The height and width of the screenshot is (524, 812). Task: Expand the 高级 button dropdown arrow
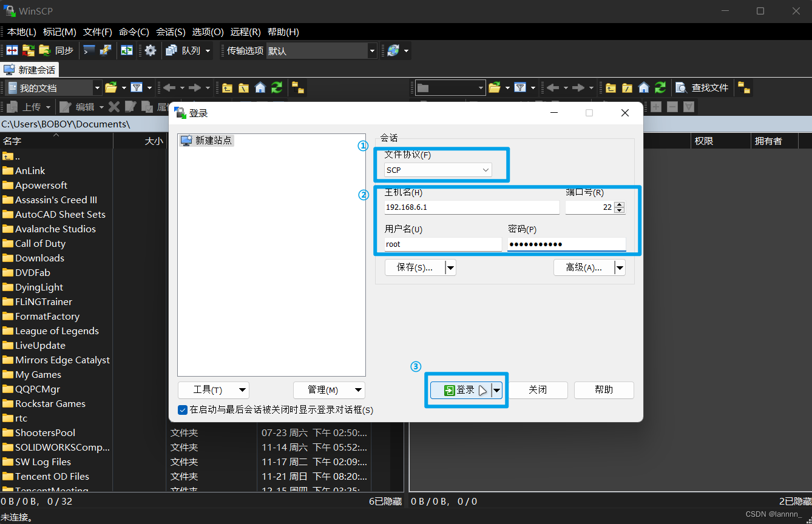(x=620, y=267)
